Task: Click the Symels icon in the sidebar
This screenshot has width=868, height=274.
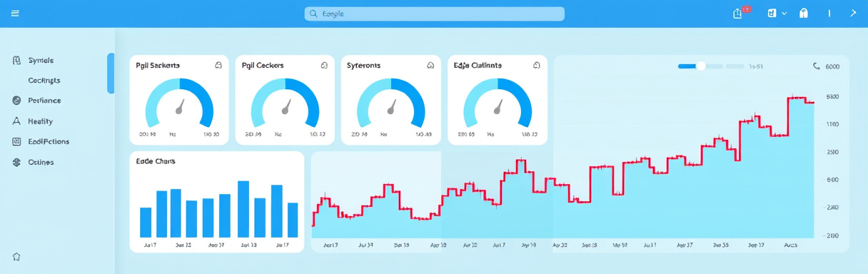Action: point(16,61)
